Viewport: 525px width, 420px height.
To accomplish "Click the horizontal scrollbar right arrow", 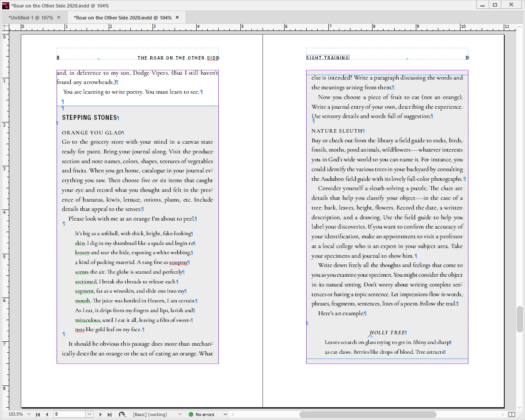I will point(502,414).
